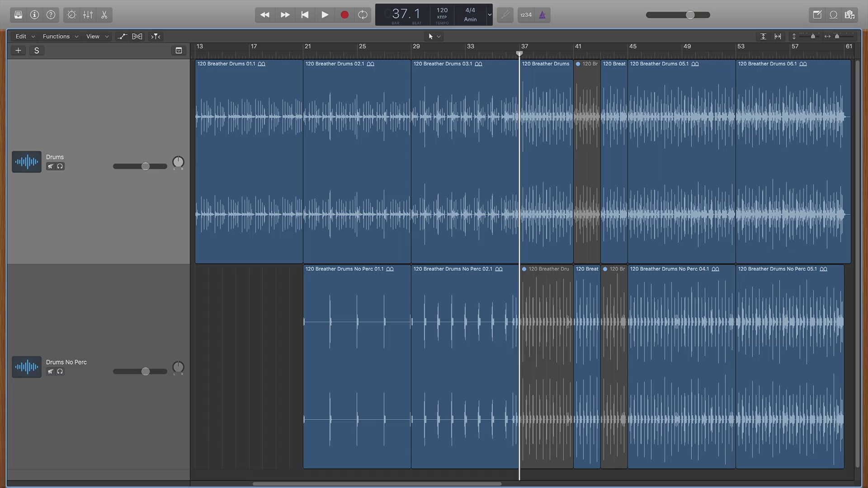868x488 pixels.
Task: Toggle the 1234 count-in button
Action: coord(526,15)
